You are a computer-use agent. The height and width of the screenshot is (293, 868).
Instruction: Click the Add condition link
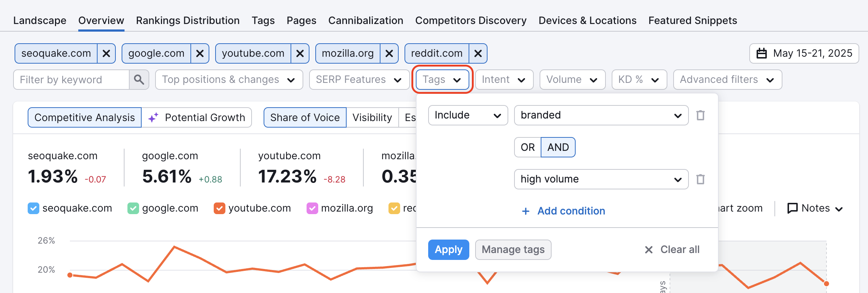(563, 211)
